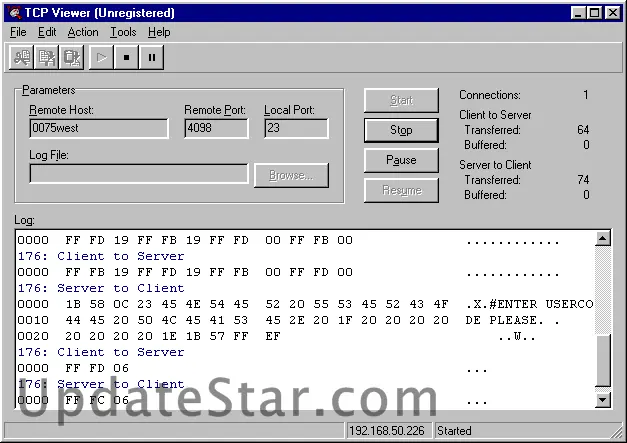Click the Server to Client Transferred value 74

583,180
